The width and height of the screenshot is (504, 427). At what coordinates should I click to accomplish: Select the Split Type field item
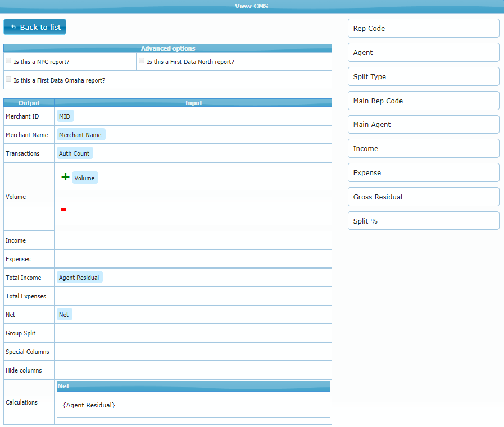click(x=423, y=76)
